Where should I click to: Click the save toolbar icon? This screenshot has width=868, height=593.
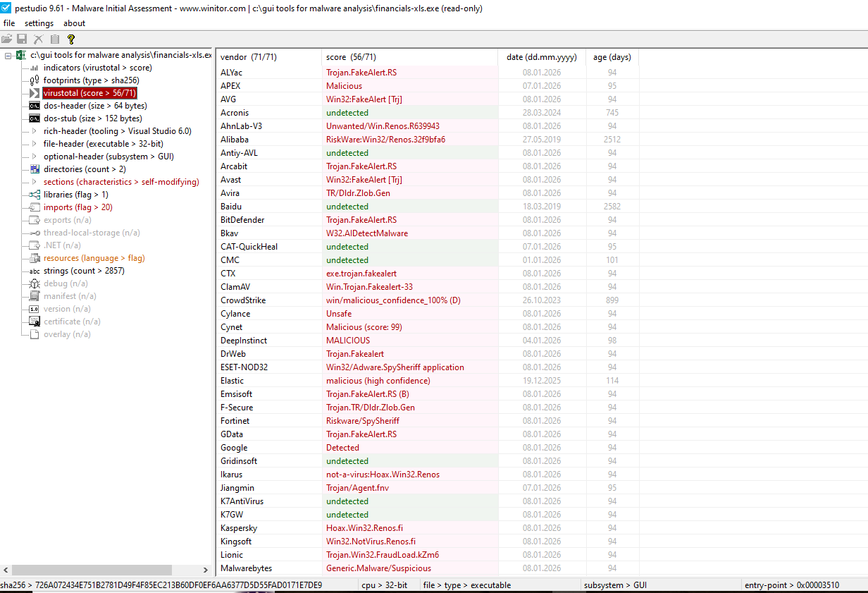tap(22, 39)
